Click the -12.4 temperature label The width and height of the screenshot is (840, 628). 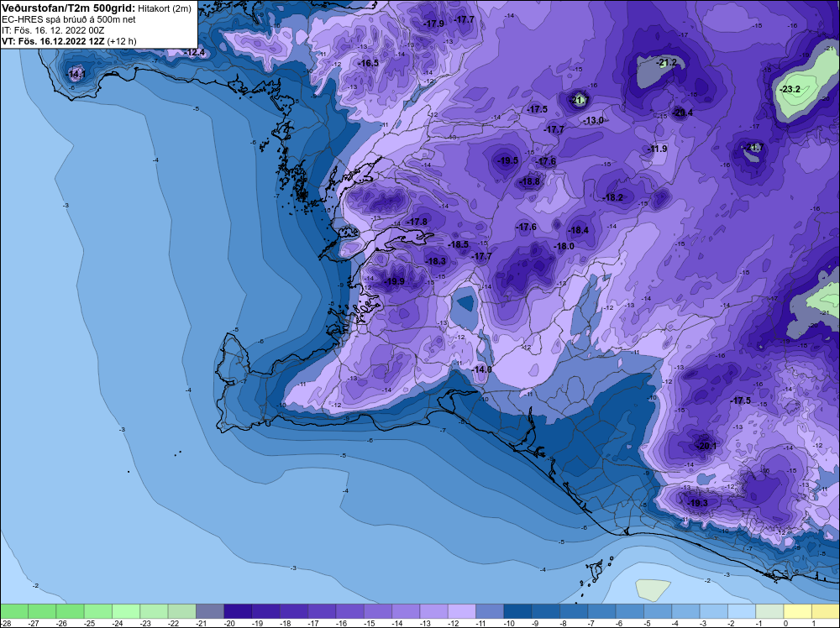point(195,52)
